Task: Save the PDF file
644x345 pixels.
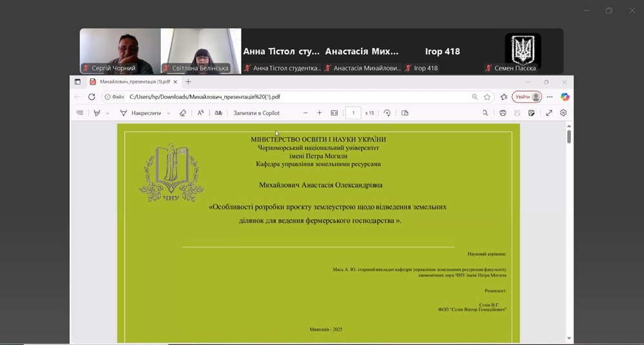Action: point(517,113)
